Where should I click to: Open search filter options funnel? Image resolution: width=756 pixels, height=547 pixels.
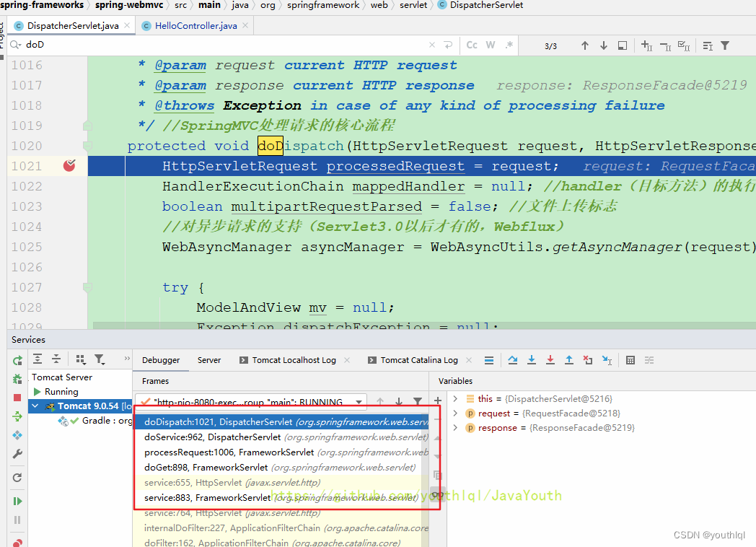click(725, 45)
